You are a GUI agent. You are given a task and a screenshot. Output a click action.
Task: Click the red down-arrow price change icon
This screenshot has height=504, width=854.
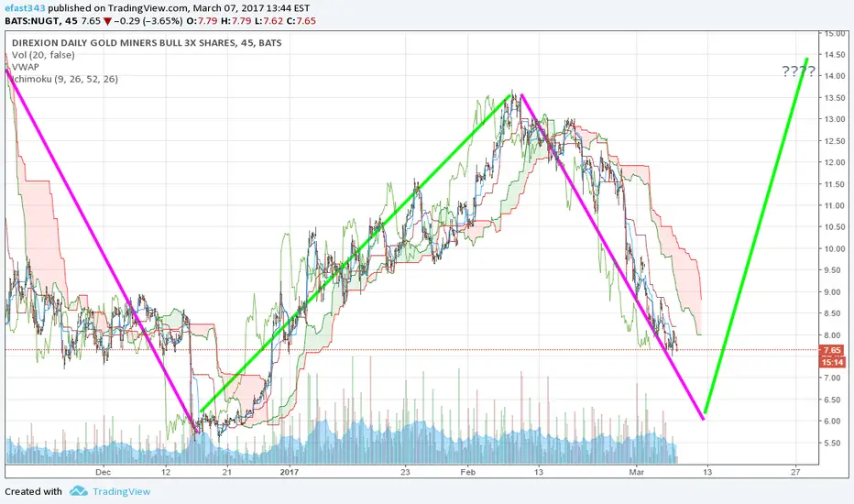(x=107, y=21)
